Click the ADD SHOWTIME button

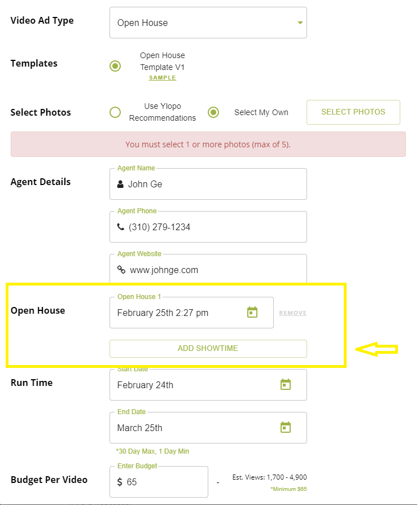(208, 348)
